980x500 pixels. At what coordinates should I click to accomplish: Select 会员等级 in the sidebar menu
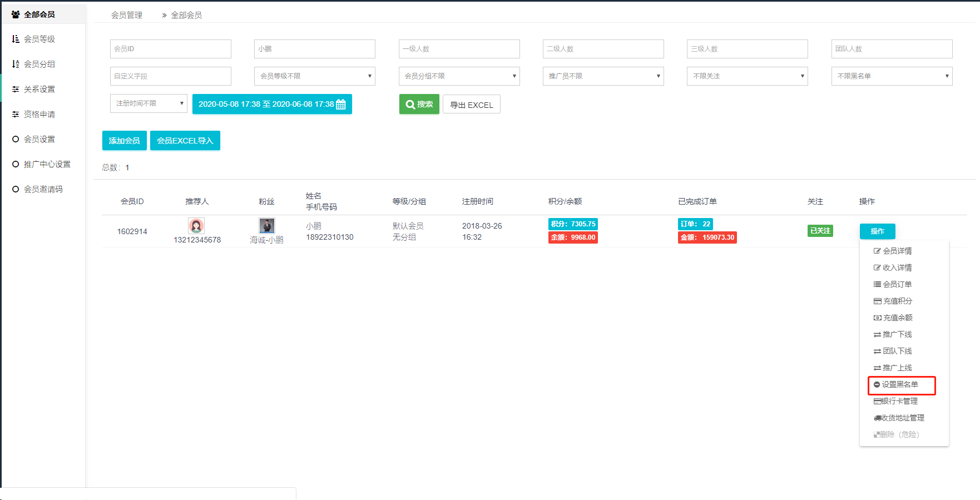click(x=39, y=39)
